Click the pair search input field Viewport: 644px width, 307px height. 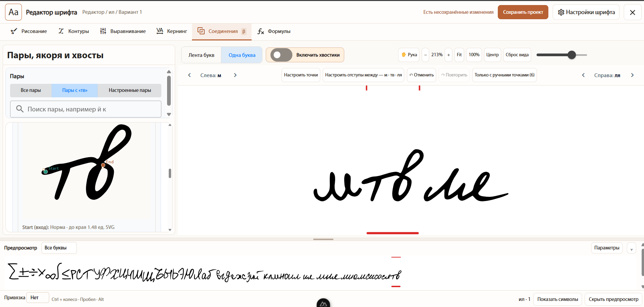pos(86,109)
